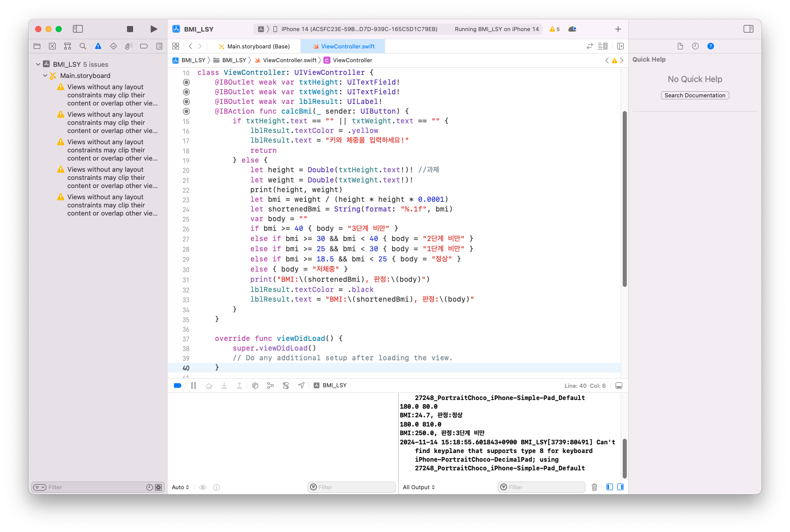The height and width of the screenshot is (532, 790).
Task: Toggle the navigator sidebar visibility
Action: (x=78, y=29)
